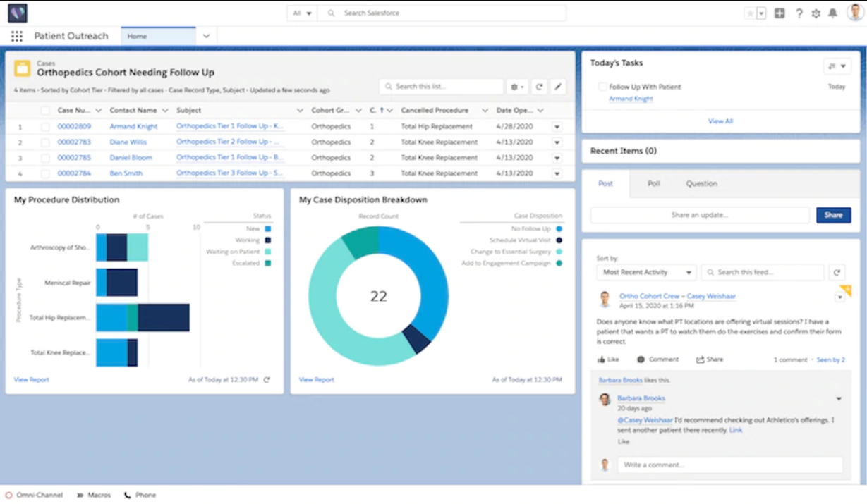Click the Setup gear icon
867x504 pixels.
[x=815, y=12]
